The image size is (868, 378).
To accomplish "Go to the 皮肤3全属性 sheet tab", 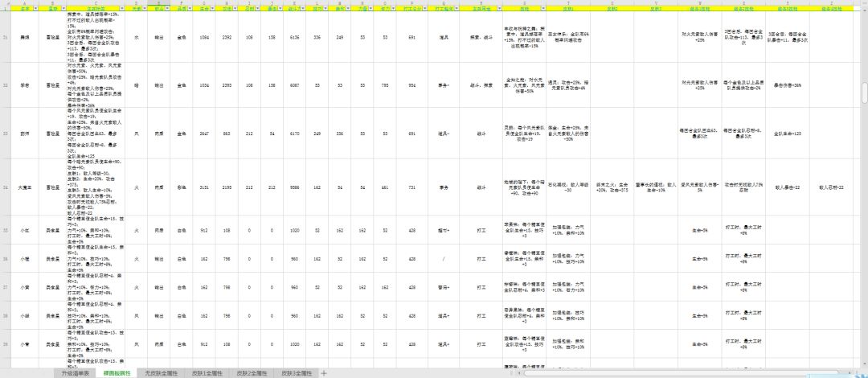I will (296, 373).
